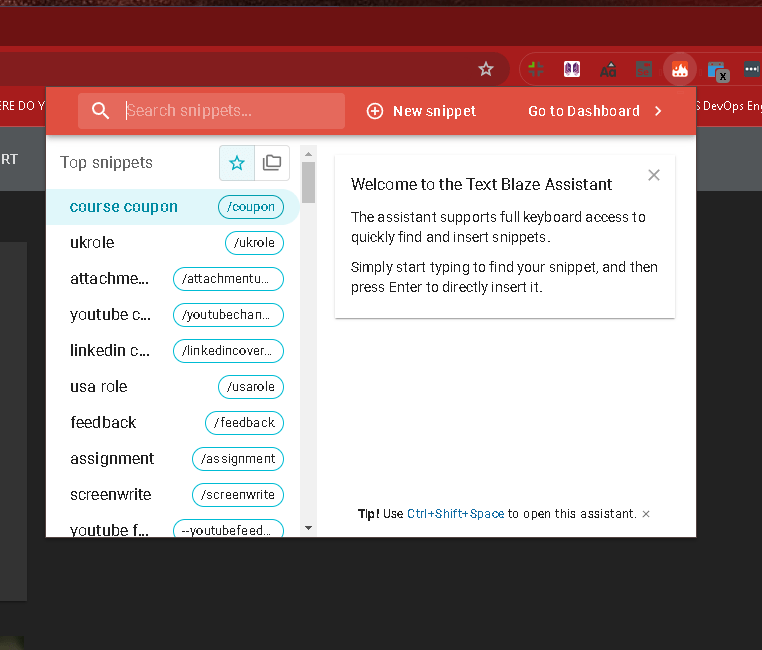
Task: Open the purple book reader extension
Action: 572,69
